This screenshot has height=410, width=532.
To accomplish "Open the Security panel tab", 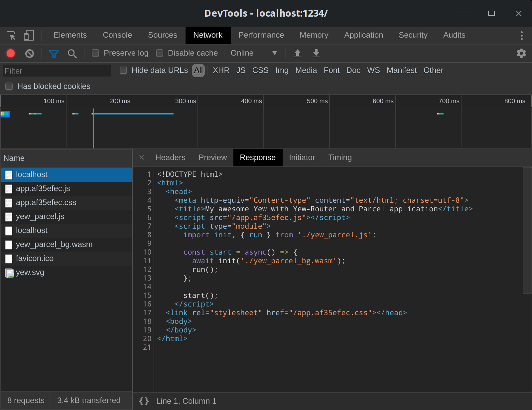I will pos(413,35).
